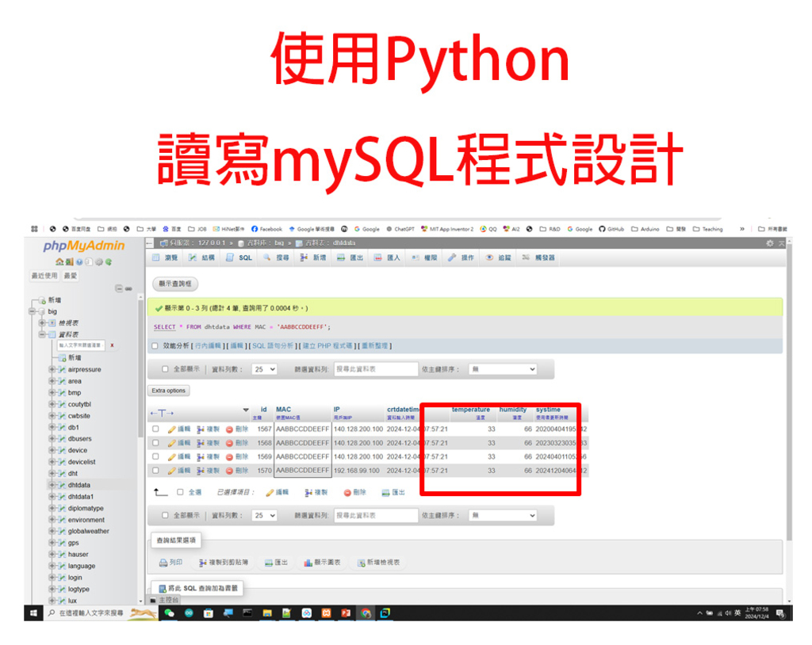Copy row with id 1570

[x=209, y=471]
